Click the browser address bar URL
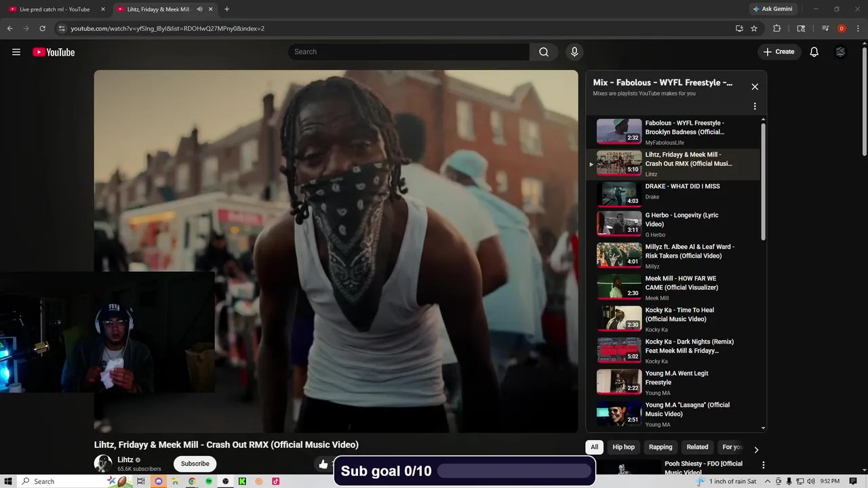Screen dimensions: 868x488 pos(167,28)
